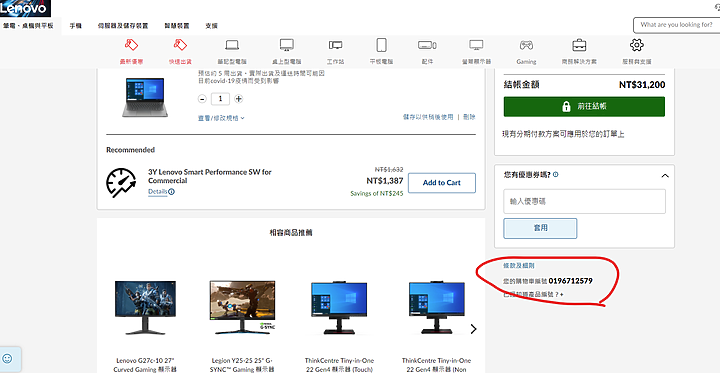Click the 相容商品推薦 heading
This screenshot has height=373, width=720.
(291, 233)
